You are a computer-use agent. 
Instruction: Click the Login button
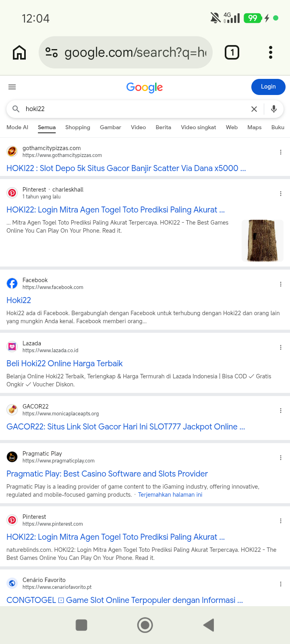(x=268, y=87)
